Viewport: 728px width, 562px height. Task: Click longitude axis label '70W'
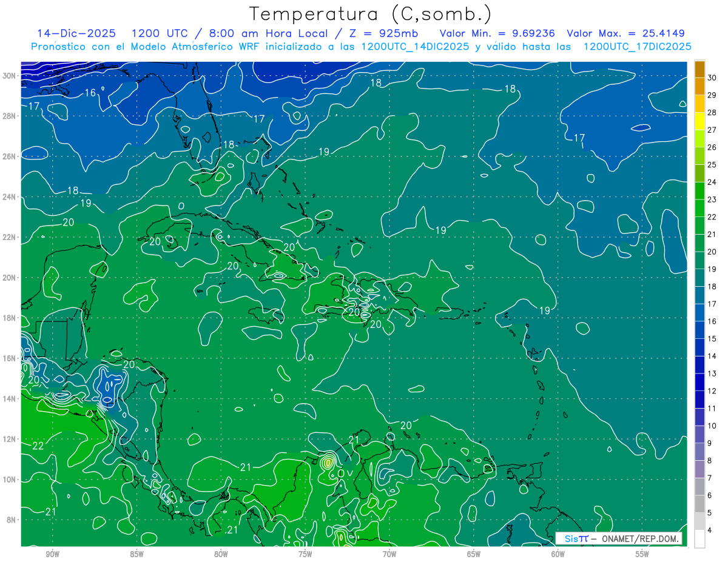click(389, 555)
